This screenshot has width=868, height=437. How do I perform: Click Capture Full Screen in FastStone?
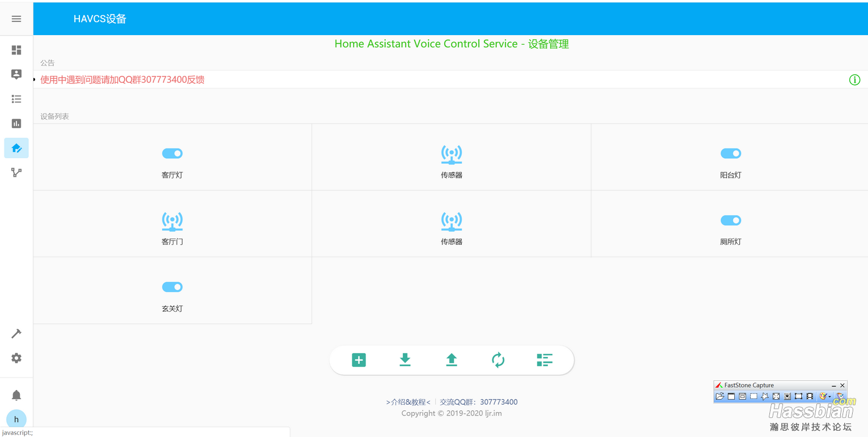pyautogui.click(x=776, y=396)
